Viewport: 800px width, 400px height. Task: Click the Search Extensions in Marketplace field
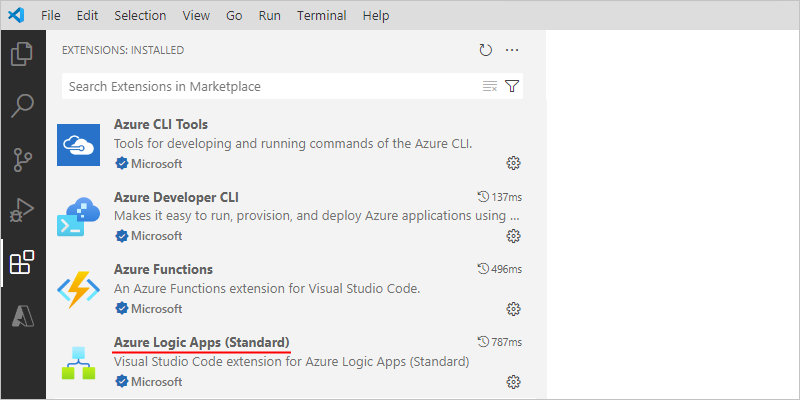pyautogui.click(x=270, y=87)
